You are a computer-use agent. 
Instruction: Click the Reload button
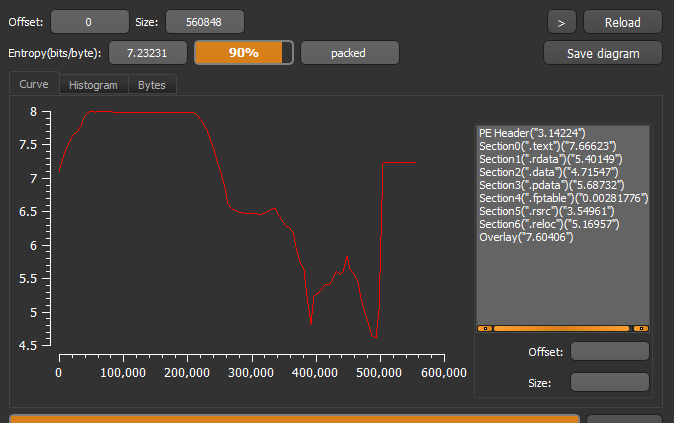622,22
